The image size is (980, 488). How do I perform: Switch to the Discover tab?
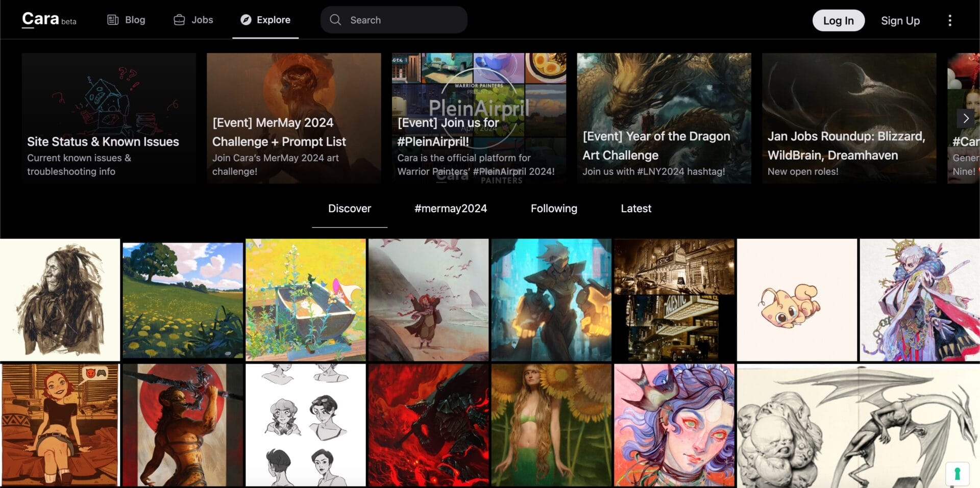point(350,209)
